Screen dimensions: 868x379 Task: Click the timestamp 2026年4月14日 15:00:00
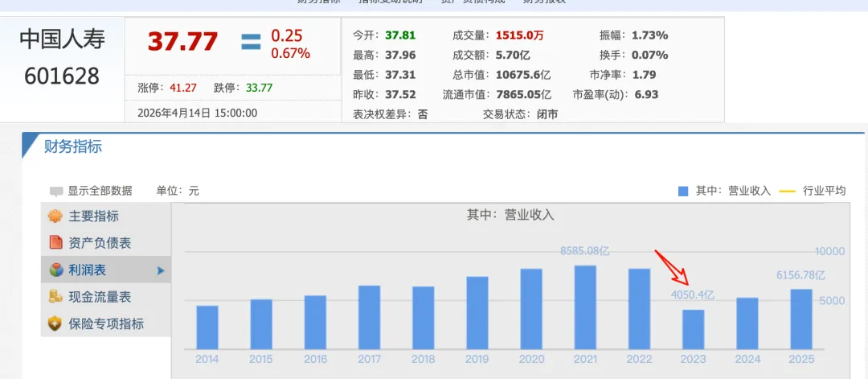tap(198, 113)
